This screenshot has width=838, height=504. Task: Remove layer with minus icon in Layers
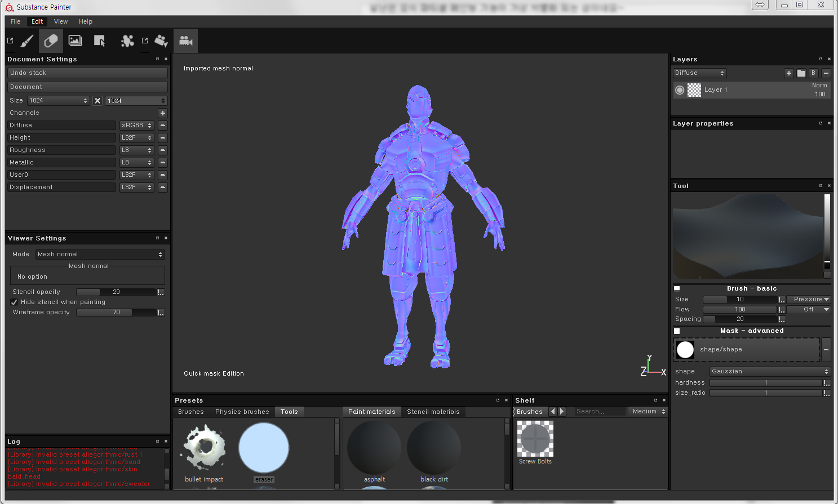click(x=826, y=73)
